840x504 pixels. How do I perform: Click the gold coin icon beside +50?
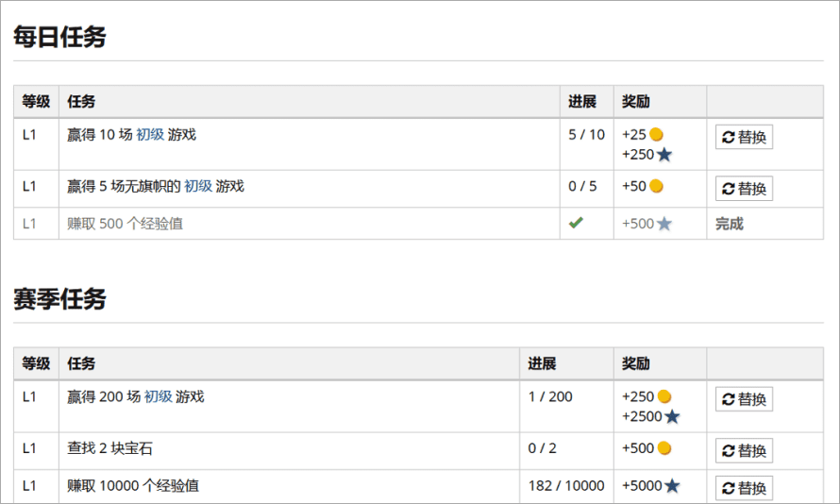656,186
